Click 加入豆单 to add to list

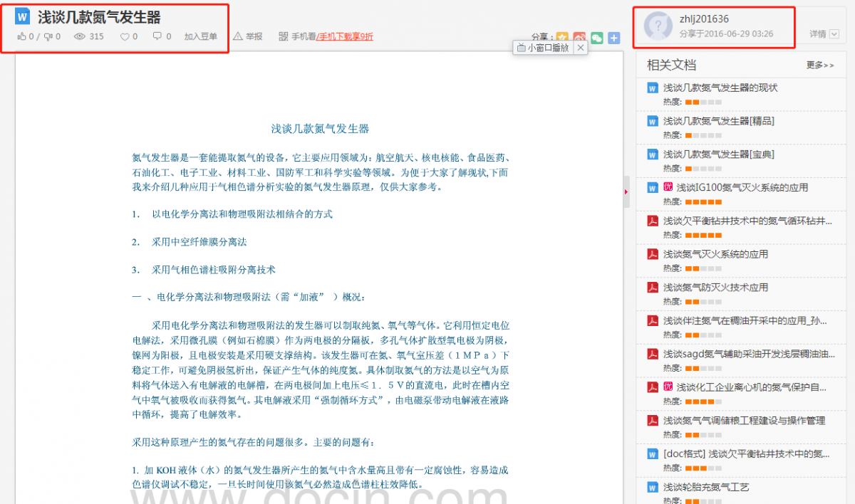(201, 36)
